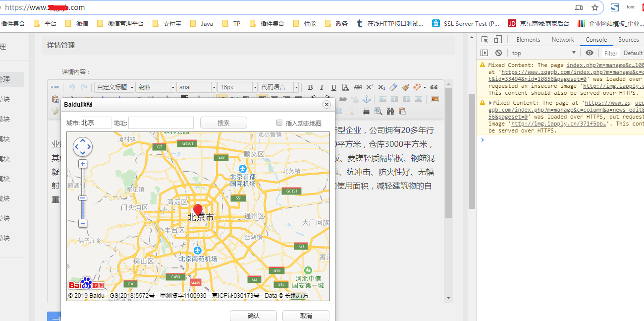The width and height of the screenshot is (644, 321).
Task: Click the redo arrow in editor toolbar
Action: (84, 87)
